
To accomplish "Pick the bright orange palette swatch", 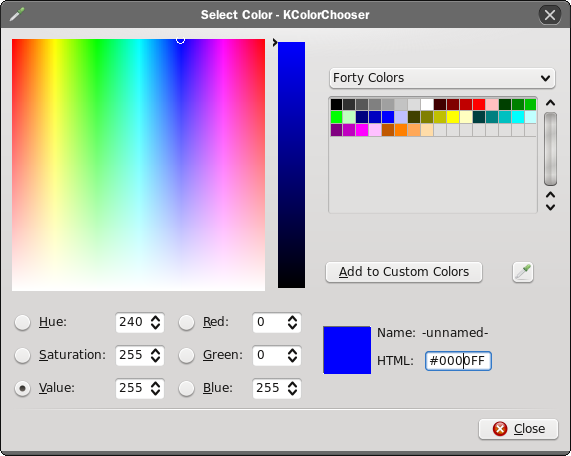I will 401,130.
